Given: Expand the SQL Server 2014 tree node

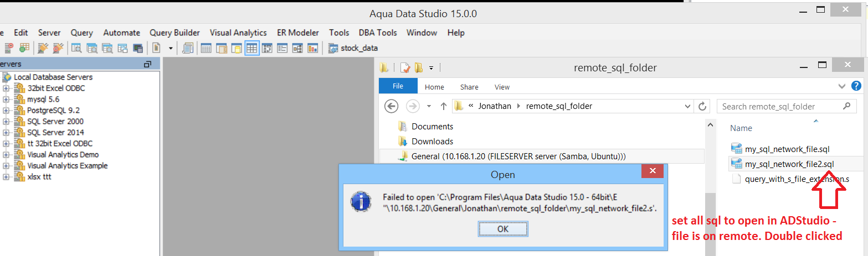Looking at the screenshot, I should tap(6, 133).
